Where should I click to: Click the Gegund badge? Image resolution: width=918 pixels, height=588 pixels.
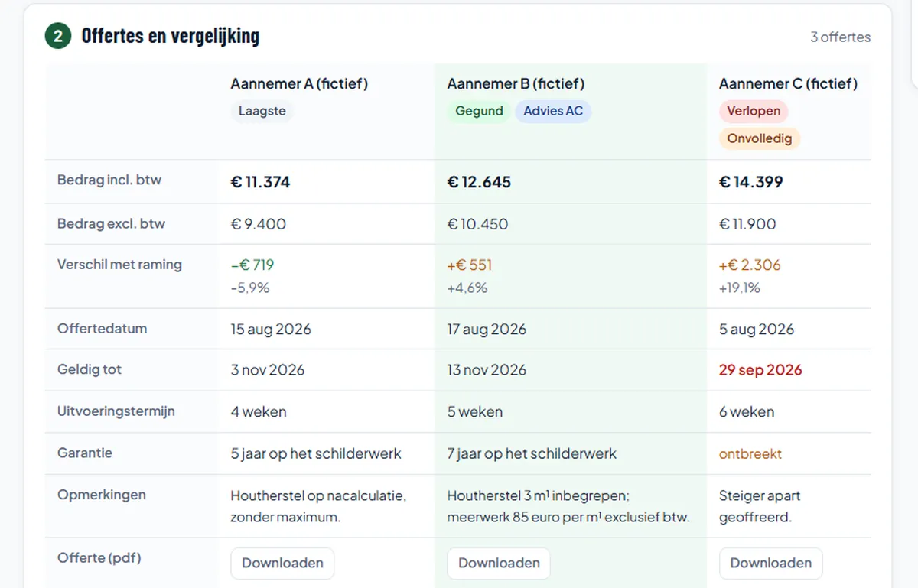[x=479, y=111]
